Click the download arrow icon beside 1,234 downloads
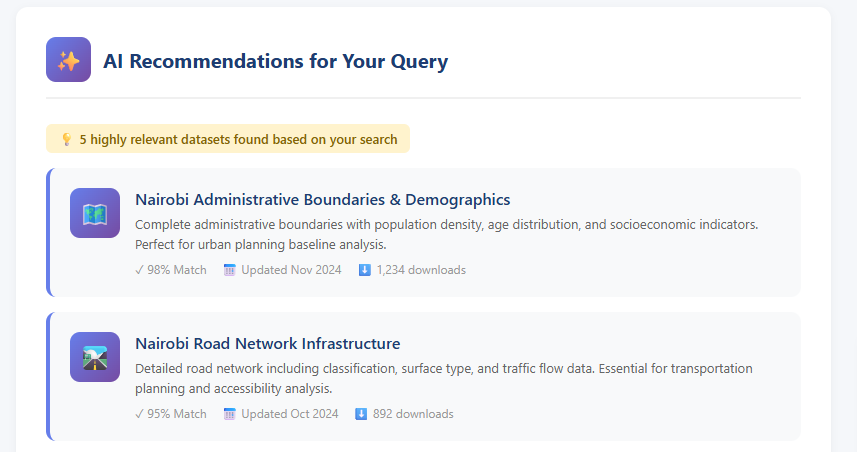The image size is (857, 452). point(365,270)
